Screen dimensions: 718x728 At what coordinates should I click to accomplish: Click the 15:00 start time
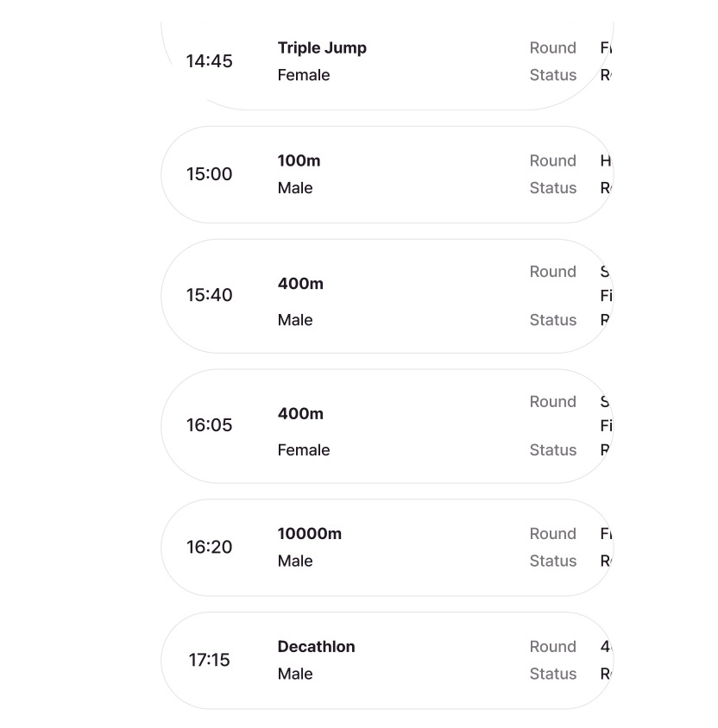209,174
